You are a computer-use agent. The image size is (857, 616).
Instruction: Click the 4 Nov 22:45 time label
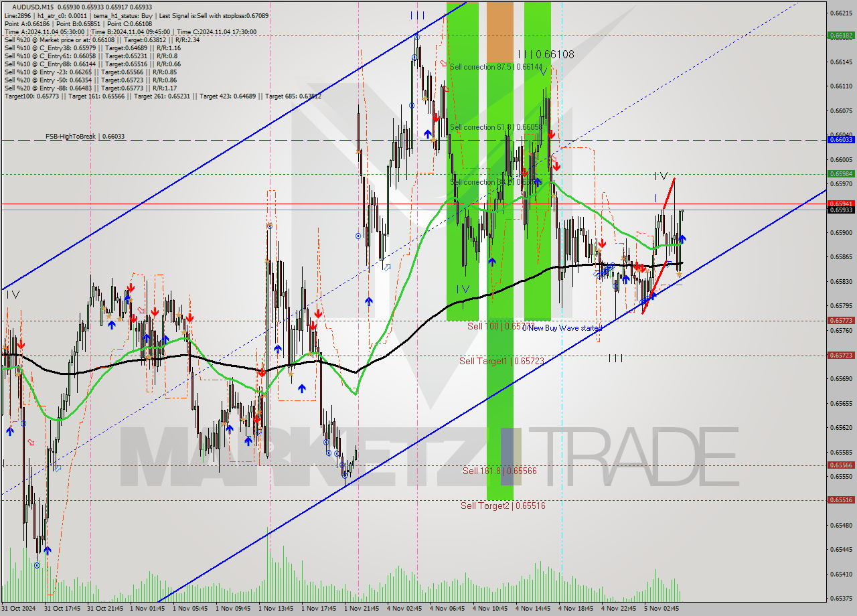click(x=619, y=609)
